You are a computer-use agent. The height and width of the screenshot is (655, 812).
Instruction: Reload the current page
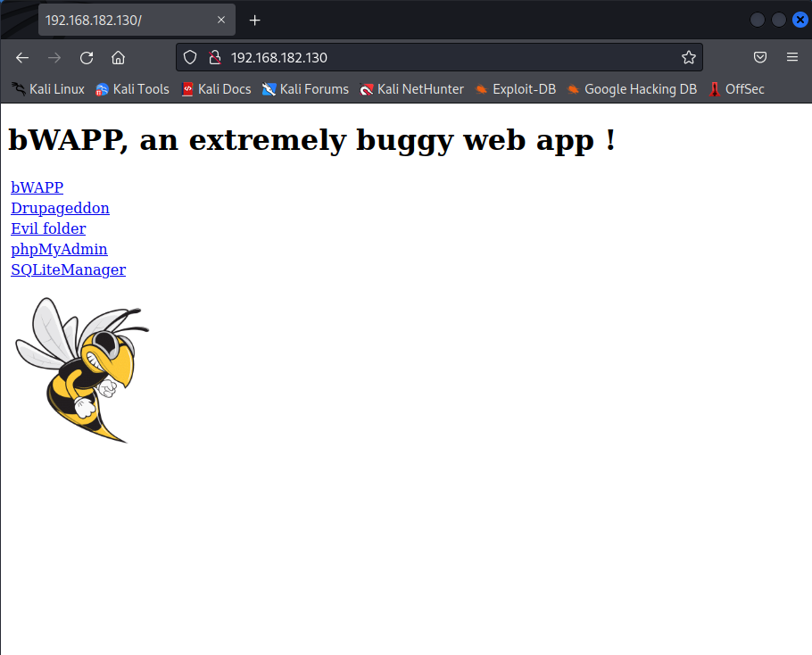87,57
